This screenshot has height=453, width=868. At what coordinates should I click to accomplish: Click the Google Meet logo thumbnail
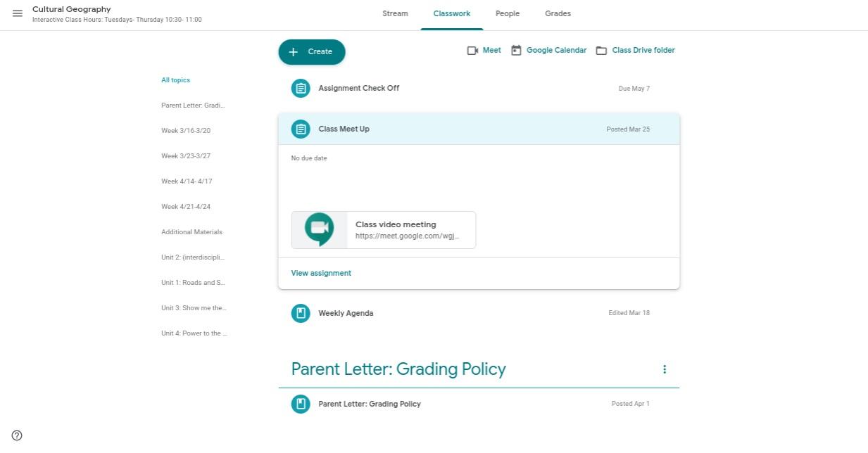point(319,229)
